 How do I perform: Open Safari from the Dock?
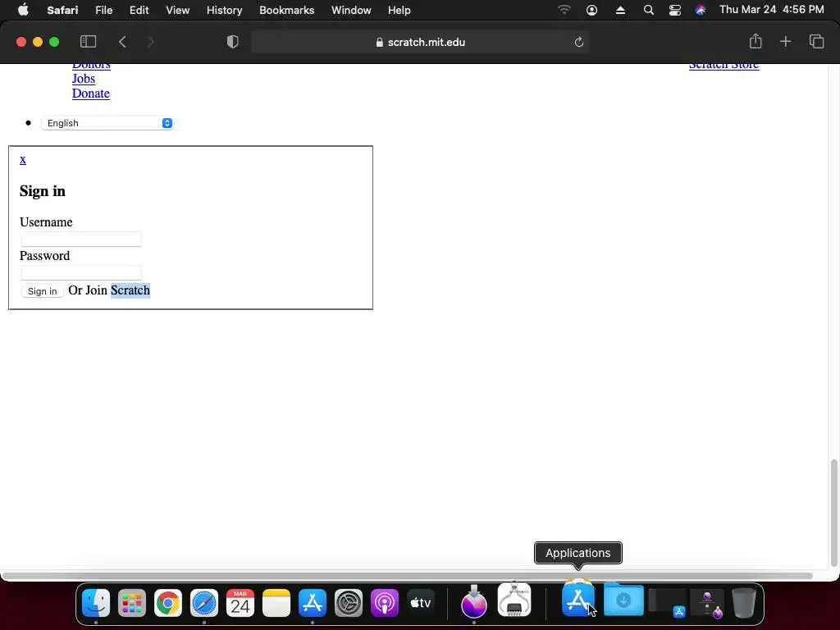pyautogui.click(x=204, y=603)
